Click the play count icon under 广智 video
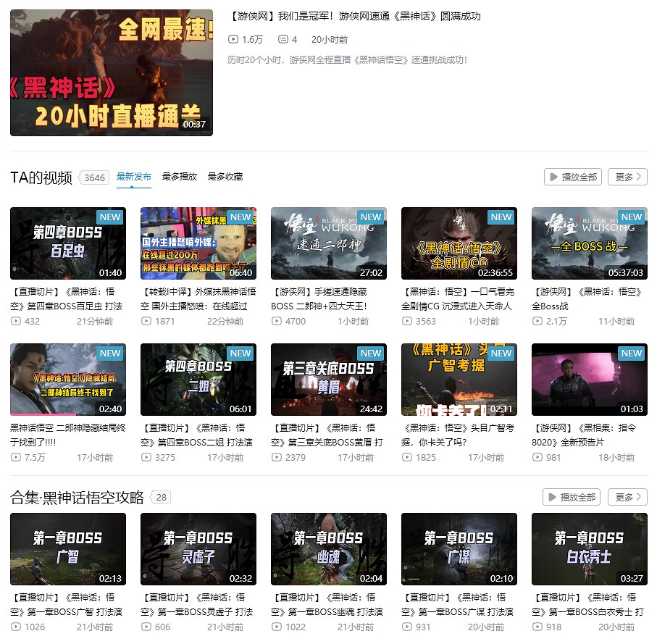Image resolution: width=657 pixels, height=644 pixels. click(x=16, y=627)
